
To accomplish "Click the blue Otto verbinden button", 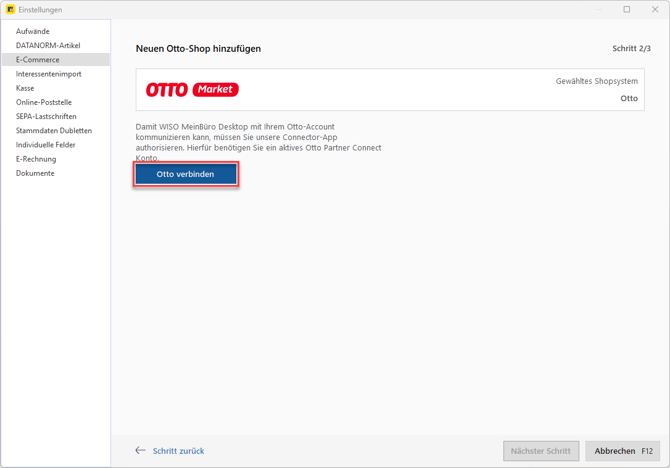I will coord(186,174).
